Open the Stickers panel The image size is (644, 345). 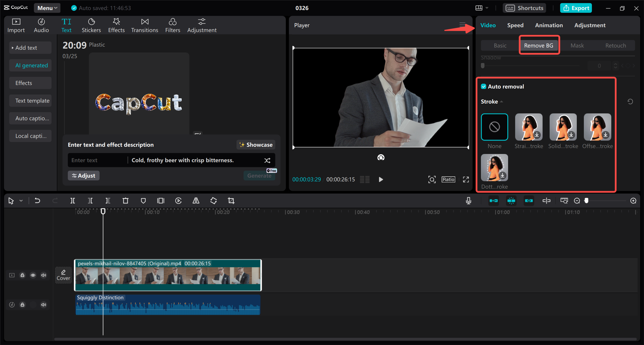pyautogui.click(x=91, y=25)
